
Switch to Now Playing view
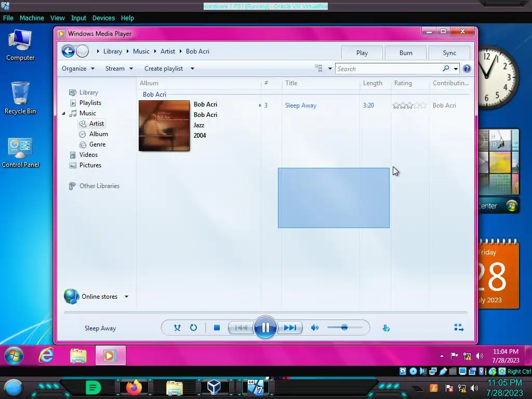tap(459, 327)
